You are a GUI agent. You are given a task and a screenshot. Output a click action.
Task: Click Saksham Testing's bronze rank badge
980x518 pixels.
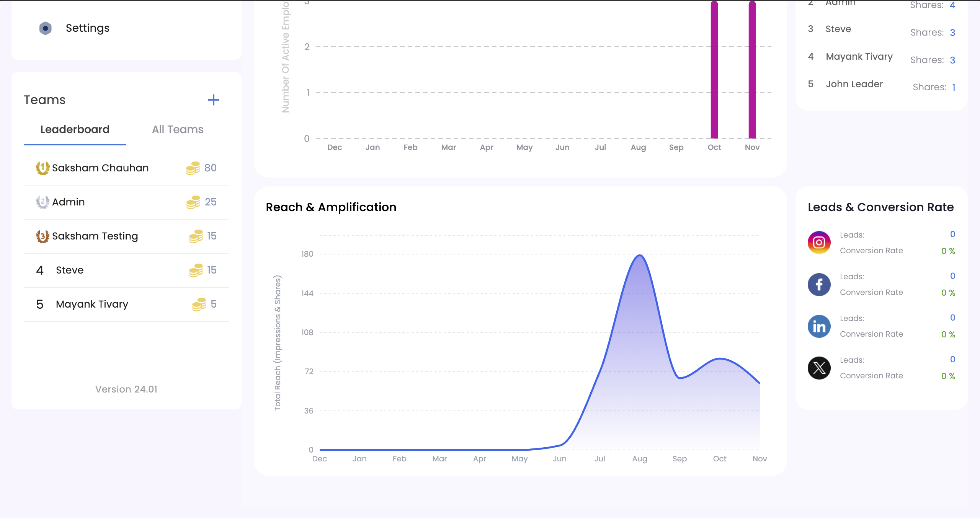pyautogui.click(x=42, y=236)
